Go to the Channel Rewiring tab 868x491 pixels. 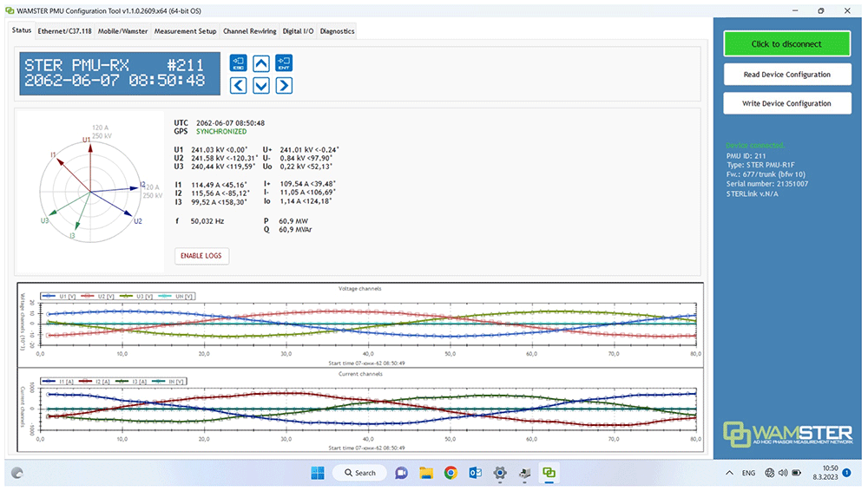[x=250, y=31]
